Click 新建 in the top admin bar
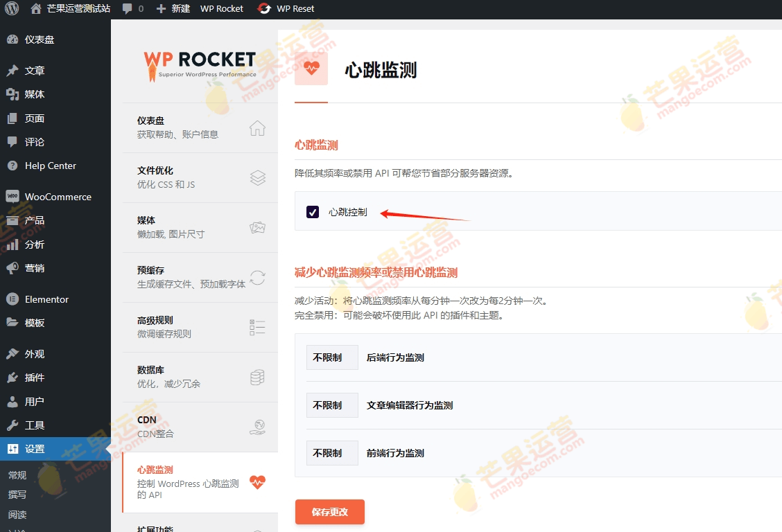The height and width of the screenshot is (532, 782). (x=173, y=9)
